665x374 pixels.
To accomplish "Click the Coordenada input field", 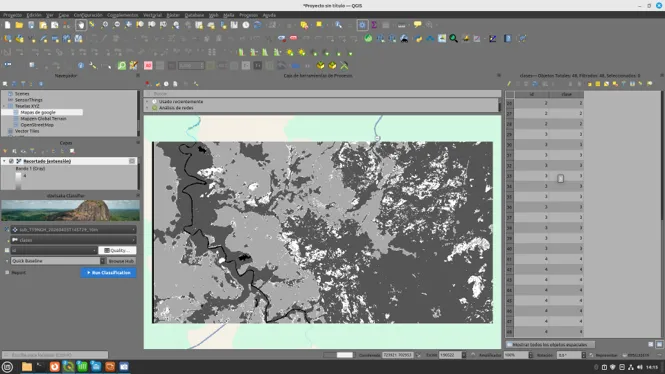I will point(397,355).
